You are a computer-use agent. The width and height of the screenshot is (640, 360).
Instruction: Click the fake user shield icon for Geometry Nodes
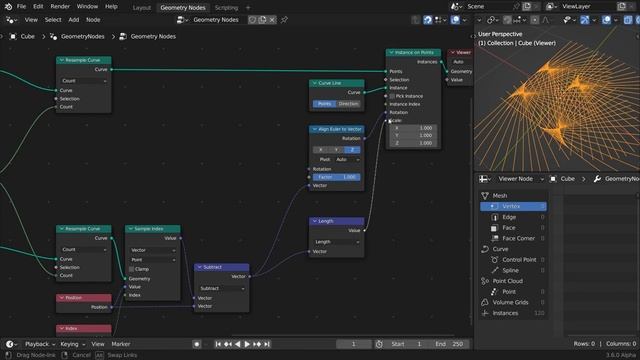252,20
